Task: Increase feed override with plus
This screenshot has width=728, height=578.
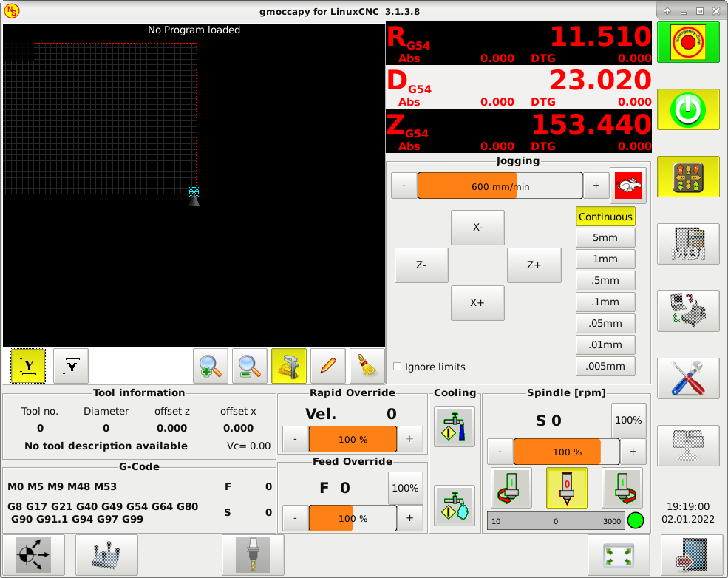Action: point(410,518)
